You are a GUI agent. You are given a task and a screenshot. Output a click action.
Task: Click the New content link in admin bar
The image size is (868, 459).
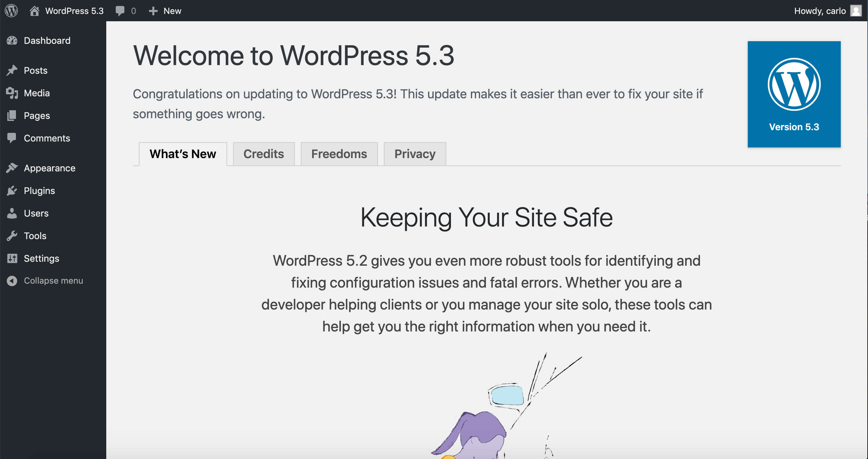click(172, 11)
